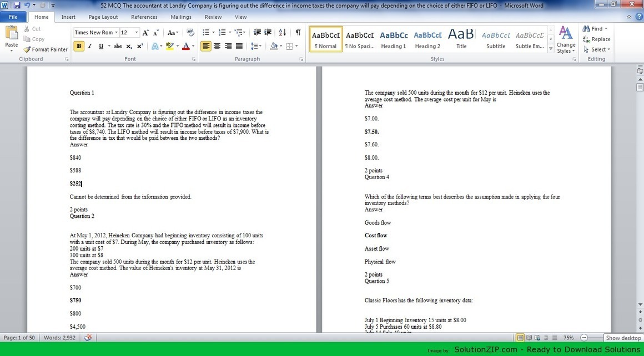Click the Replace button
This screenshot has width=644, height=356.
click(x=596, y=39)
